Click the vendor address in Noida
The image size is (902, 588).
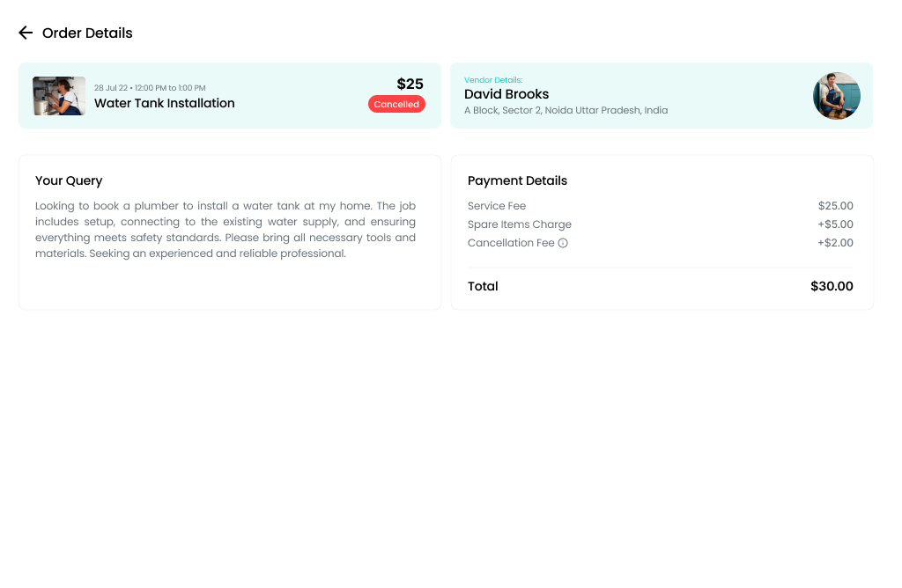coord(566,110)
